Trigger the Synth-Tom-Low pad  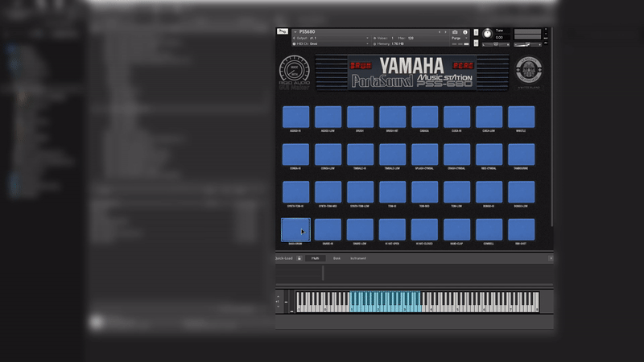pyautogui.click(x=360, y=192)
